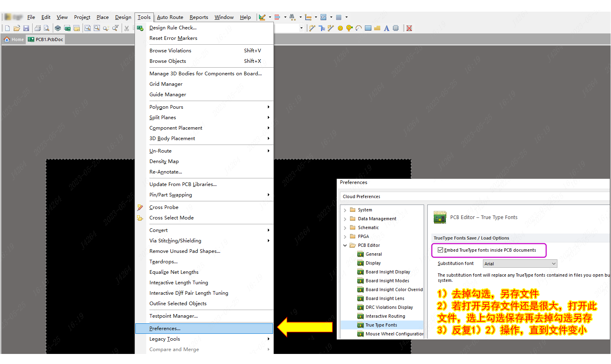Open the Substitution font dropdown
Viewport: 611px width, 364px height.
coord(553,264)
